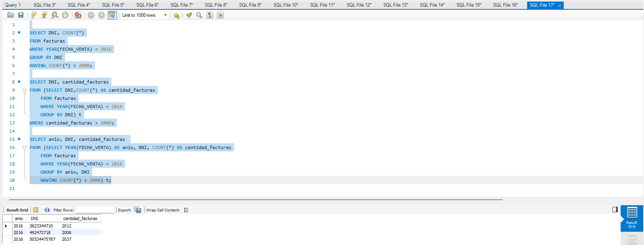Open the SQL File 10 tab
This screenshot has height=245, width=644.
(x=286, y=5)
